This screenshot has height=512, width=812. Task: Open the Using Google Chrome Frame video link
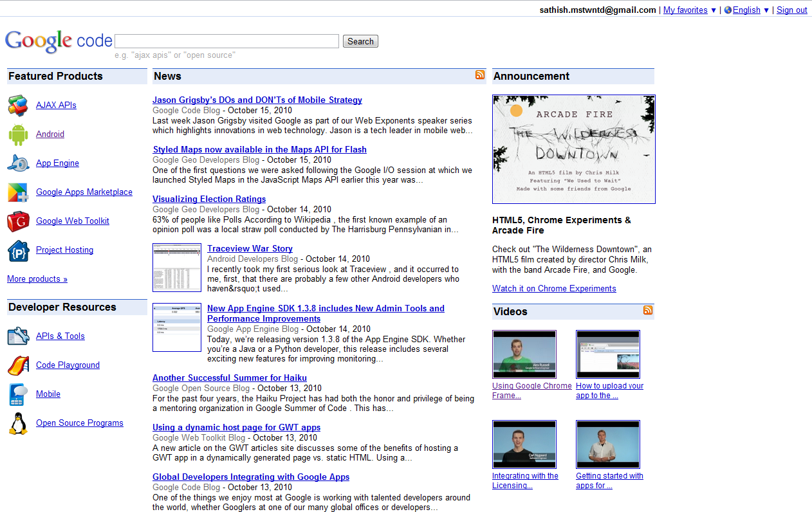(532, 390)
